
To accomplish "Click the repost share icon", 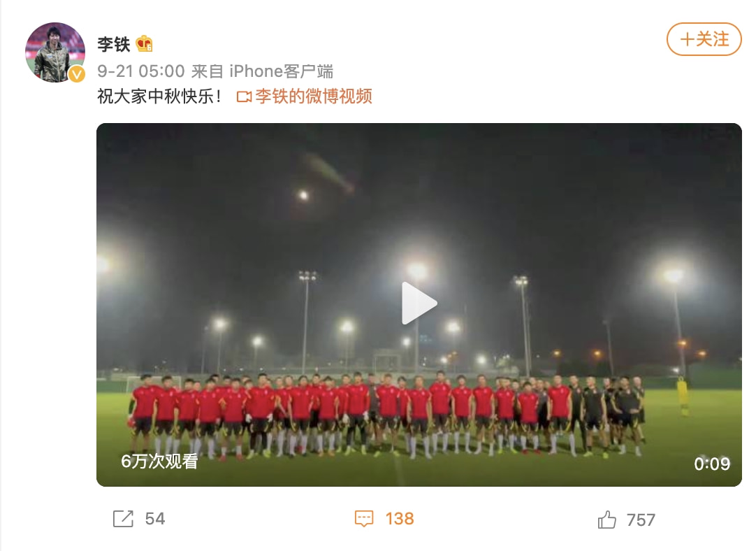I will (123, 519).
